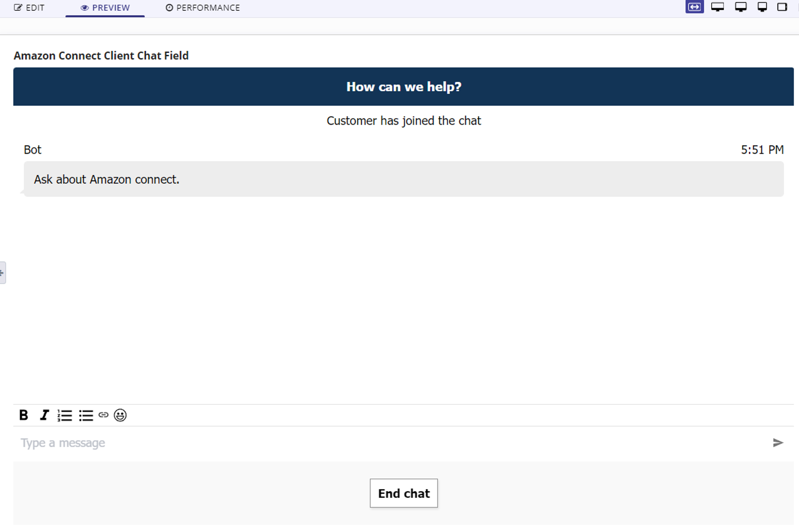The width and height of the screenshot is (799, 532).
Task: Toggle italic formatting in chat toolbar
Action: point(44,415)
